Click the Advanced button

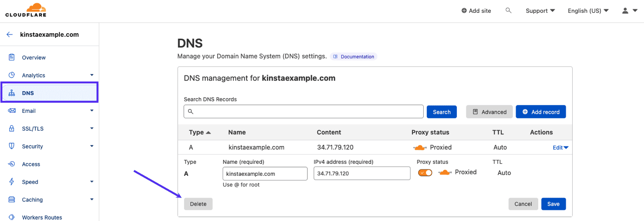[489, 112]
